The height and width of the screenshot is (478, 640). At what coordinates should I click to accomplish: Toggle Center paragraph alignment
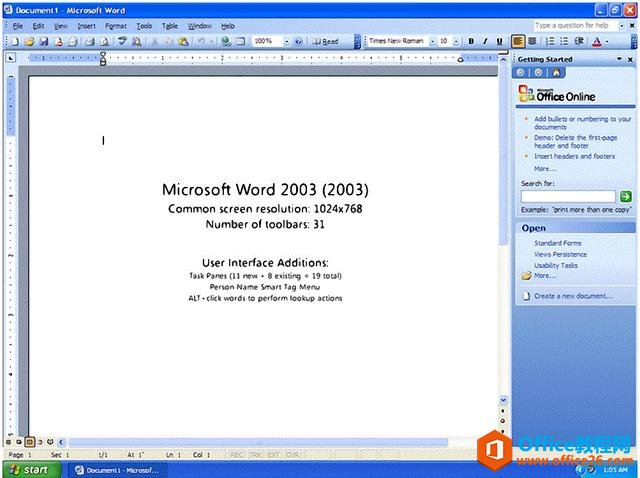pos(532,41)
